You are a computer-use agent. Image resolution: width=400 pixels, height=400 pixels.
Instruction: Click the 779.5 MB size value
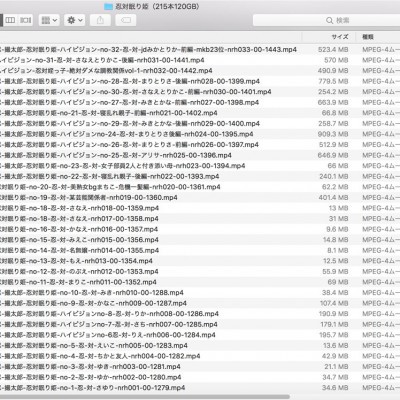(x=333, y=81)
